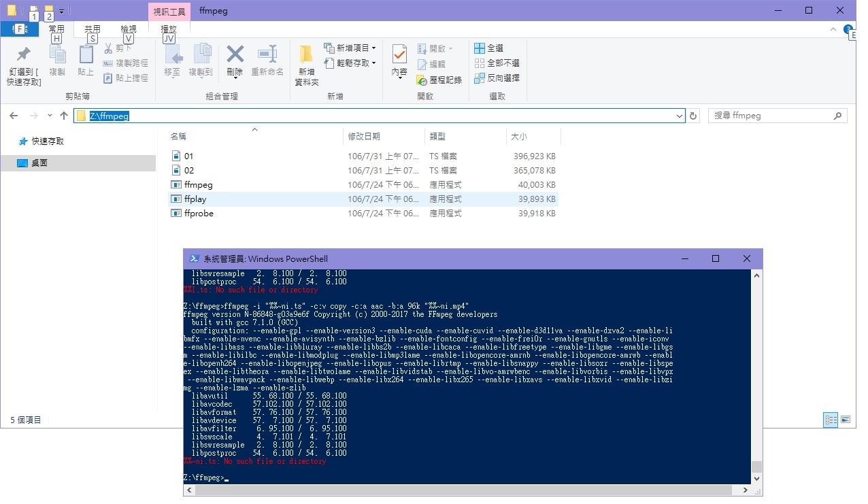Click the Video Tools (視訊工具) contextual tab
The height and width of the screenshot is (504, 868).
(x=169, y=11)
